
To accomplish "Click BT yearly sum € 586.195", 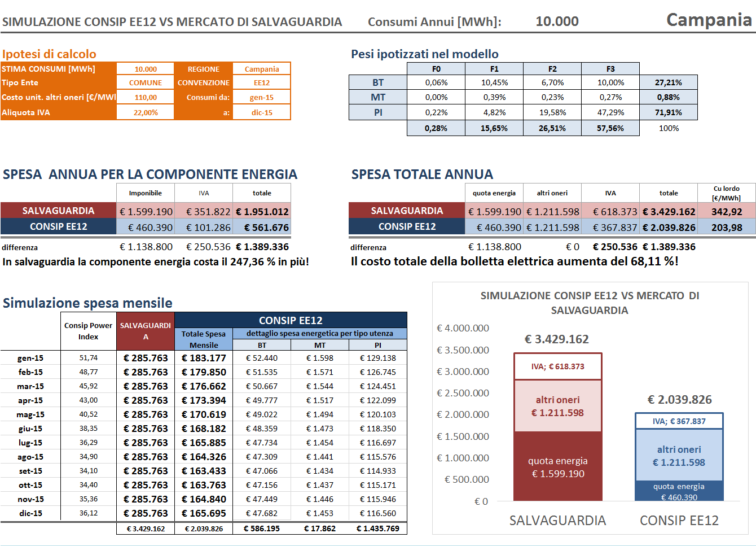I will (x=262, y=528).
